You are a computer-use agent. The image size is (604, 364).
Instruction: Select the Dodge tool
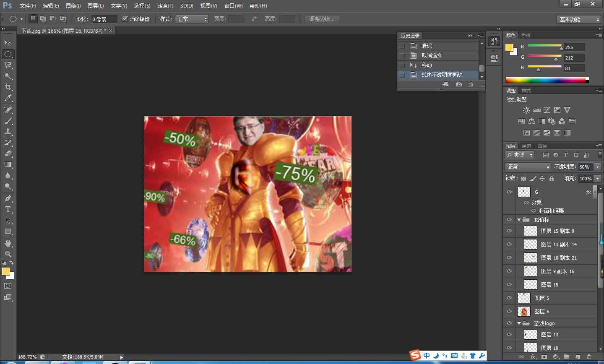click(x=8, y=186)
